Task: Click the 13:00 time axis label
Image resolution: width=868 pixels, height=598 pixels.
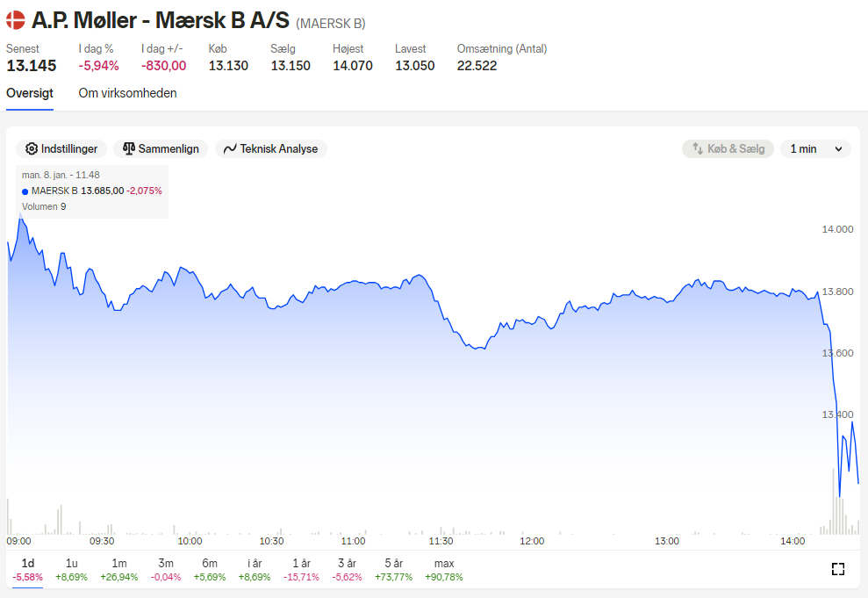Action: pos(667,541)
